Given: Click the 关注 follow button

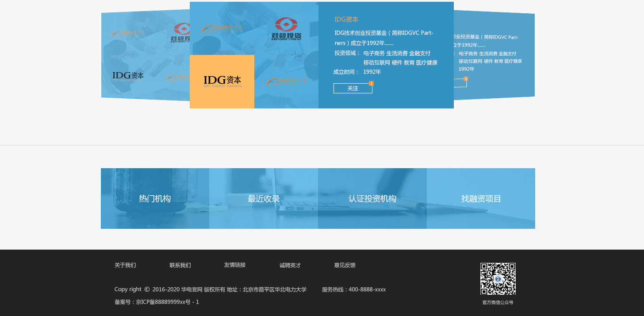Looking at the screenshot, I should (x=353, y=89).
